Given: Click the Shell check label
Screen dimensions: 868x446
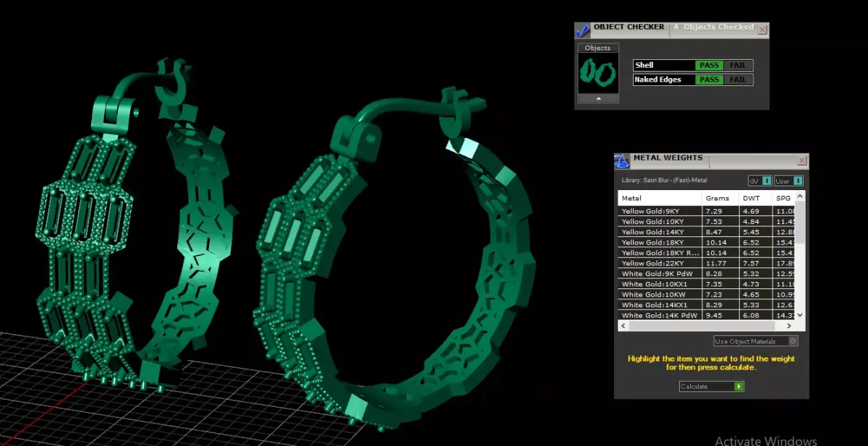Looking at the screenshot, I should click(x=644, y=65).
